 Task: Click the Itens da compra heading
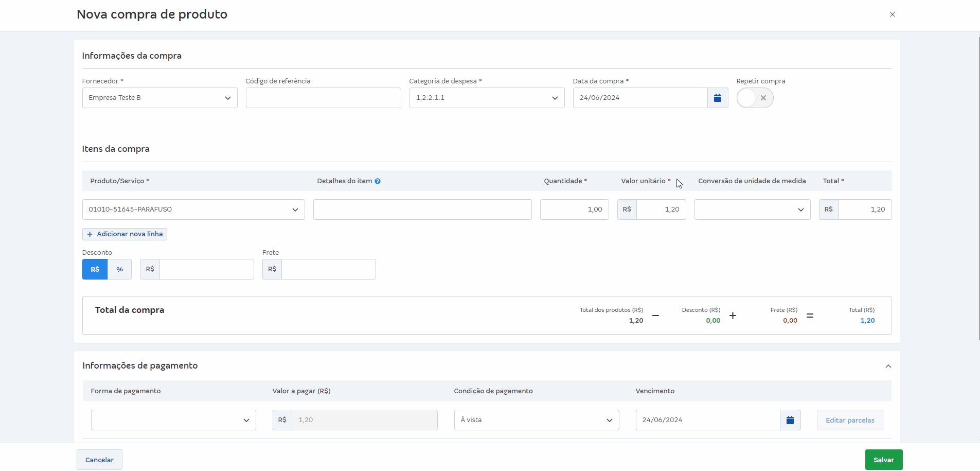pyautogui.click(x=116, y=149)
